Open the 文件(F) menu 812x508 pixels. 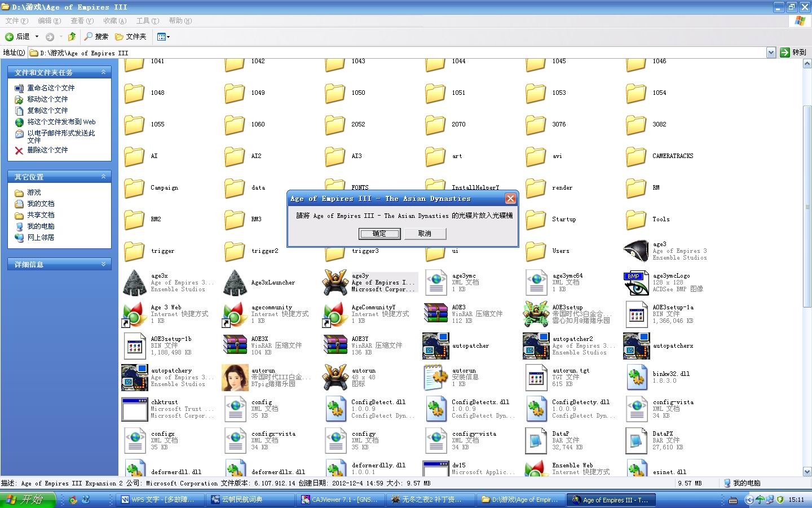[x=17, y=21]
